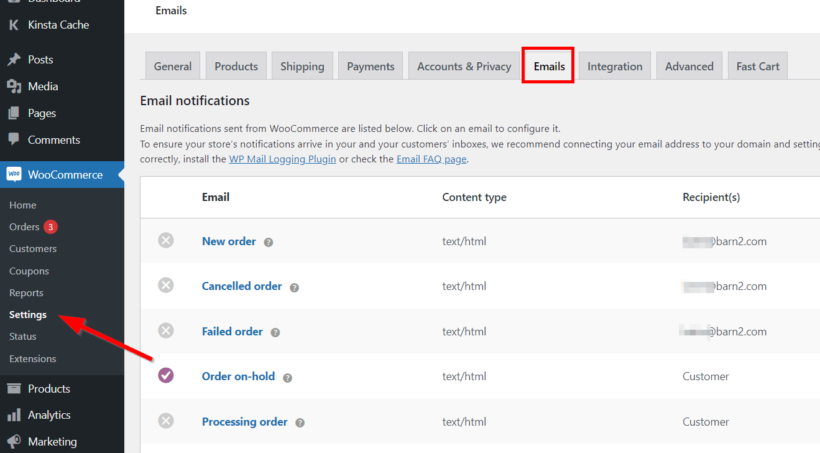820x453 pixels.
Task: Open the Orders submenu item
Action: click(24, 227)
